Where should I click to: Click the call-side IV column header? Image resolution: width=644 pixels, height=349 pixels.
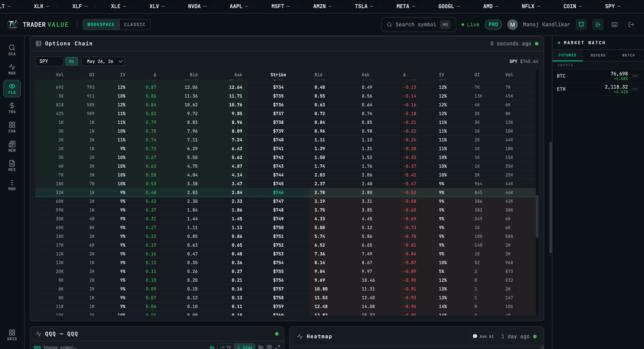(123, 75)
